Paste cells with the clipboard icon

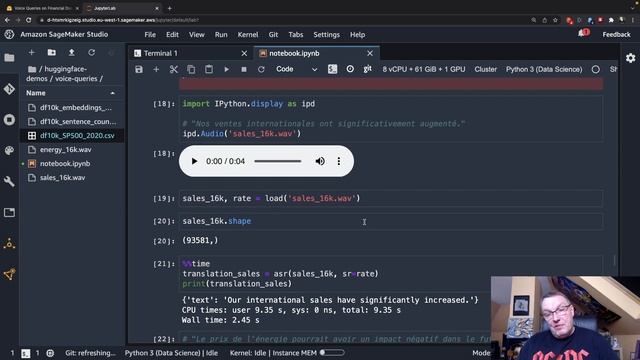click(x=209, y=69)
